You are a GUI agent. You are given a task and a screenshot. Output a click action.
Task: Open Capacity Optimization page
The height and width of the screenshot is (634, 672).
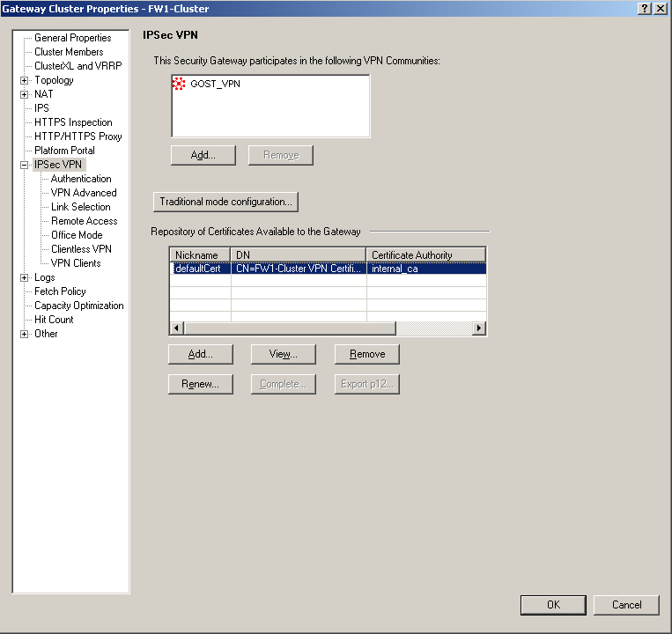(x=79, y=306)
